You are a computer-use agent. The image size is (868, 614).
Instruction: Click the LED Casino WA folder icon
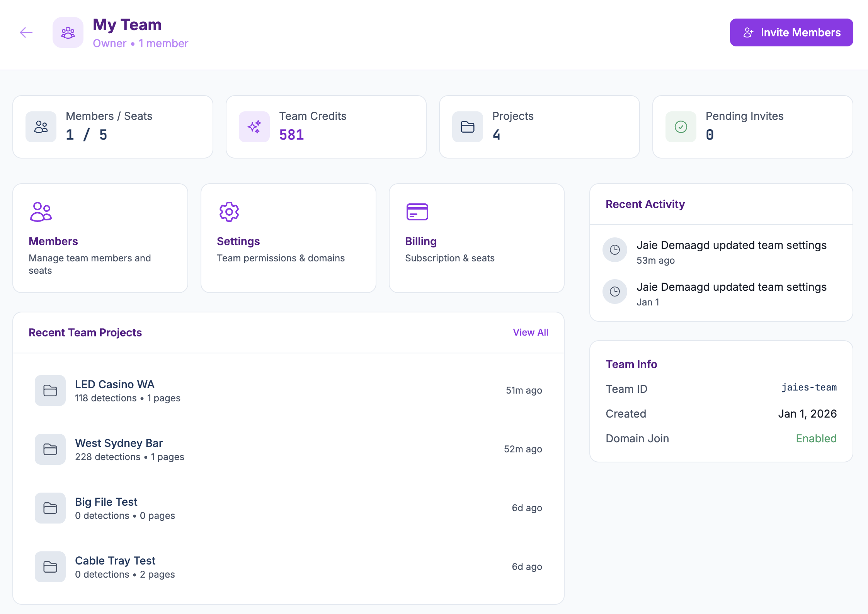[x=50, y=391]
